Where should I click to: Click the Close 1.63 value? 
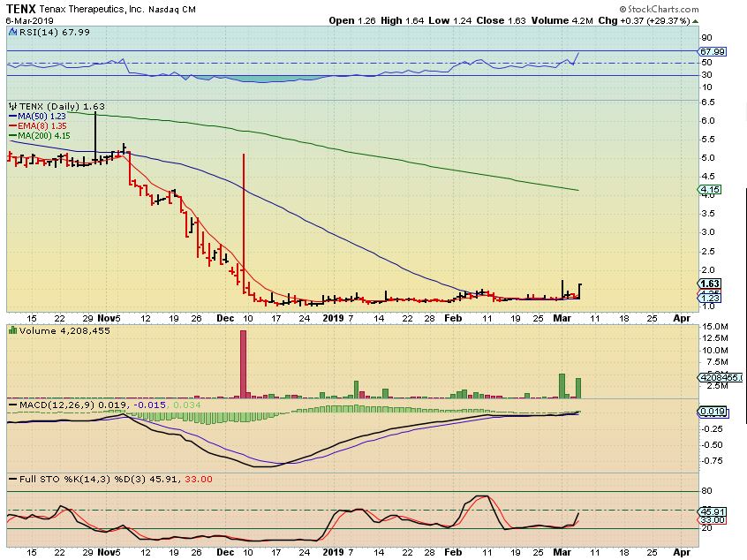point(501,21)
